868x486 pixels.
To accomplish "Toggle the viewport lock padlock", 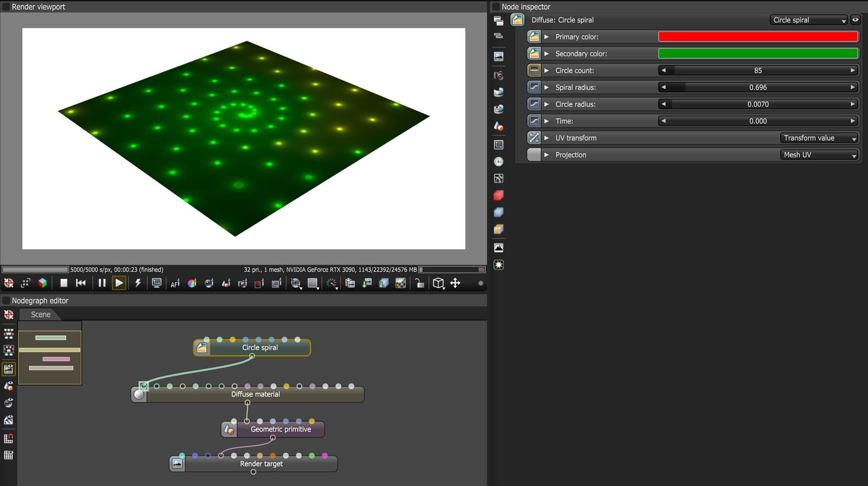I will 420,283.
